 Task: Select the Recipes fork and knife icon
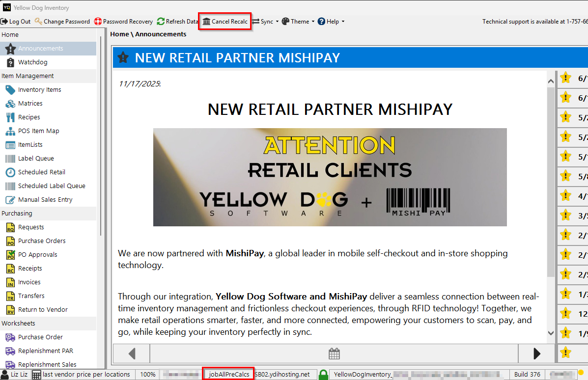[10, 117]
